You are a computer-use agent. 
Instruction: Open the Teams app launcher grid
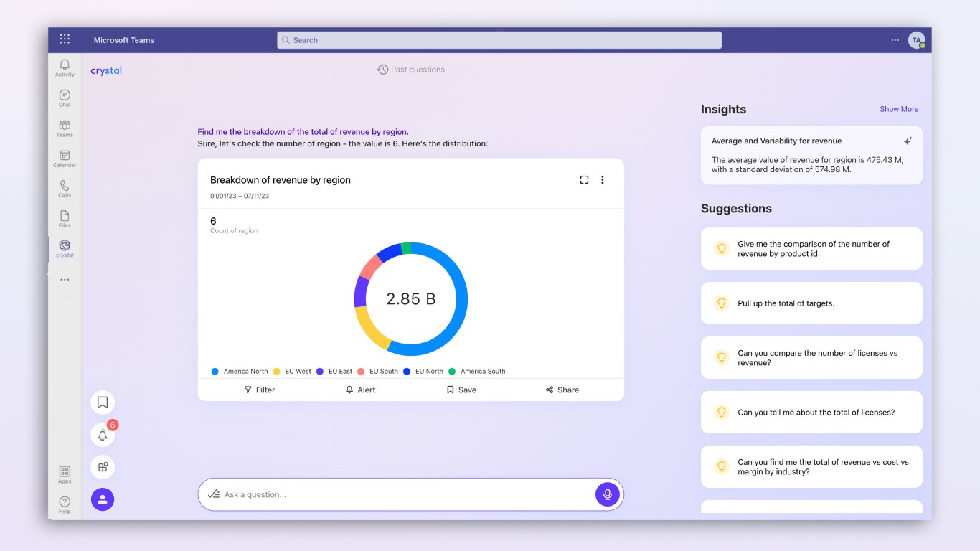click(65, 39)
